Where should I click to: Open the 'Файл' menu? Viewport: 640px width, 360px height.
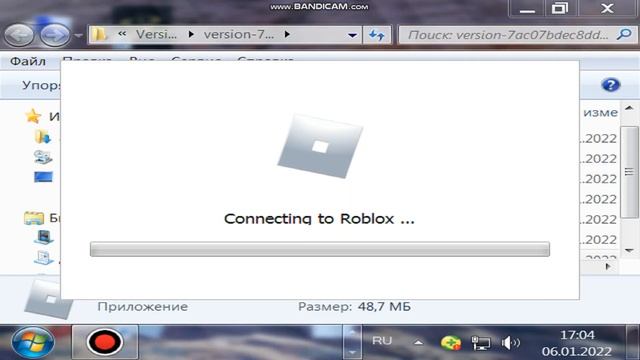28,61
